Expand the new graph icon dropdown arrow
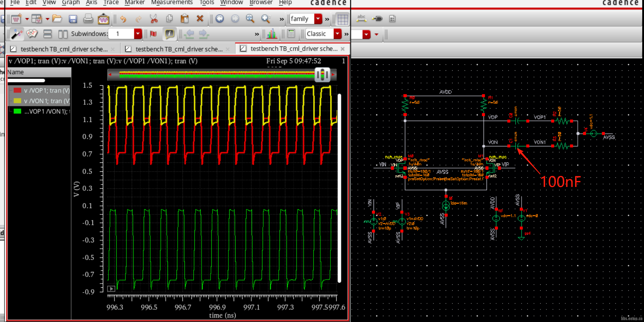 point(27,19)
